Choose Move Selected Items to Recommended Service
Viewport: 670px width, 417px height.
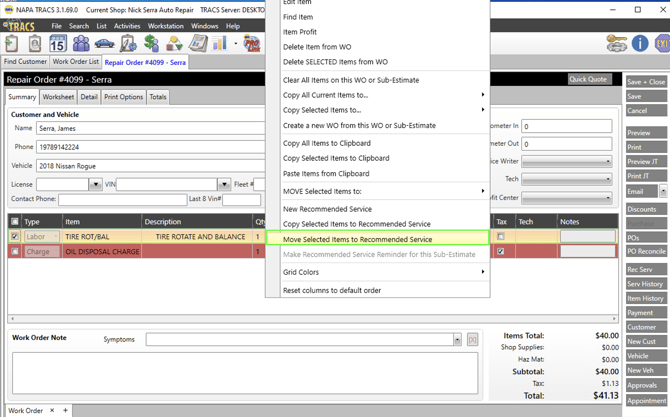coord(377,239)
